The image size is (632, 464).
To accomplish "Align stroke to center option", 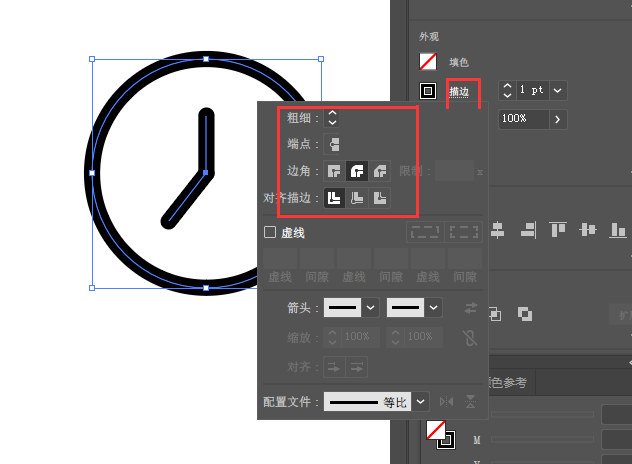I will 334,198.
